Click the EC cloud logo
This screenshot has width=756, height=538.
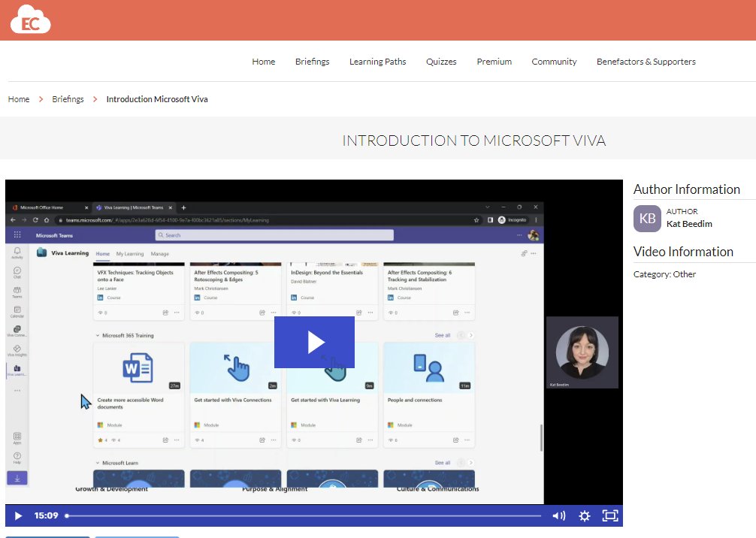point(30,20)
